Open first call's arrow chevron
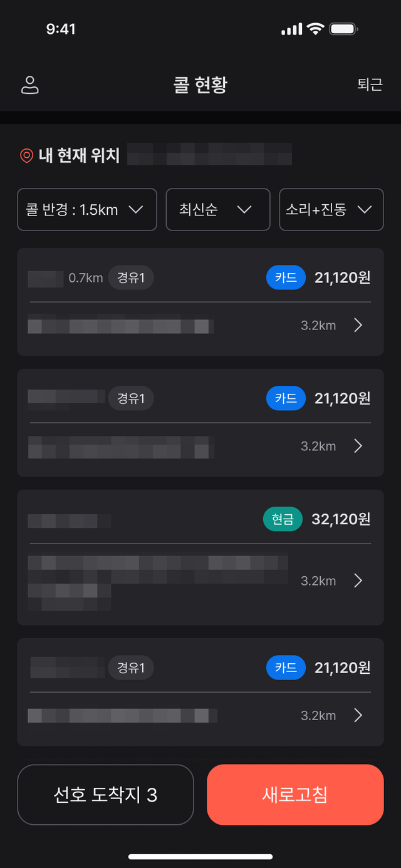This screenshot has height=868, width=401. coord(358,325)
